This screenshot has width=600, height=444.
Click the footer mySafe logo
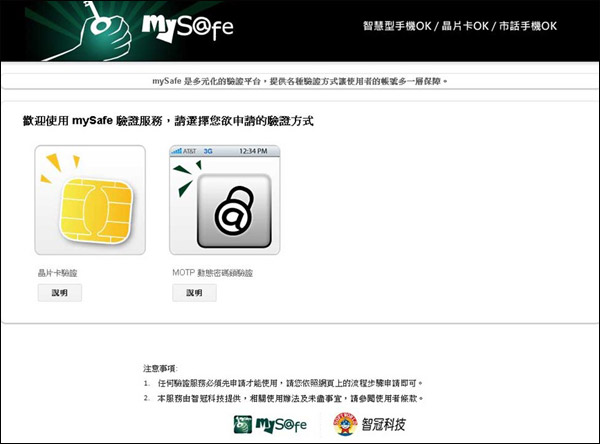[x=270, y=424]
